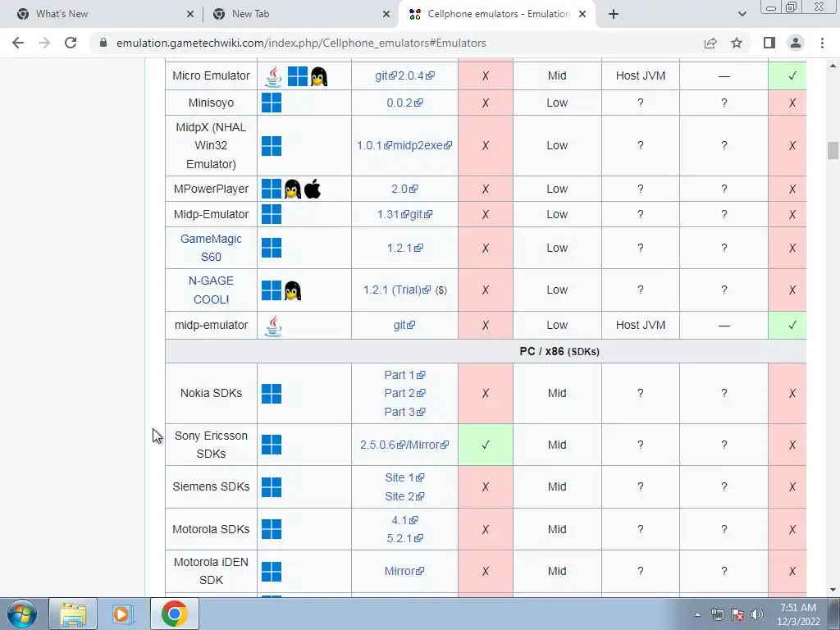The image size is (840, 630).
Task: Open the Nokia SDKs Part 1 link
Action: tap(404, 375)
